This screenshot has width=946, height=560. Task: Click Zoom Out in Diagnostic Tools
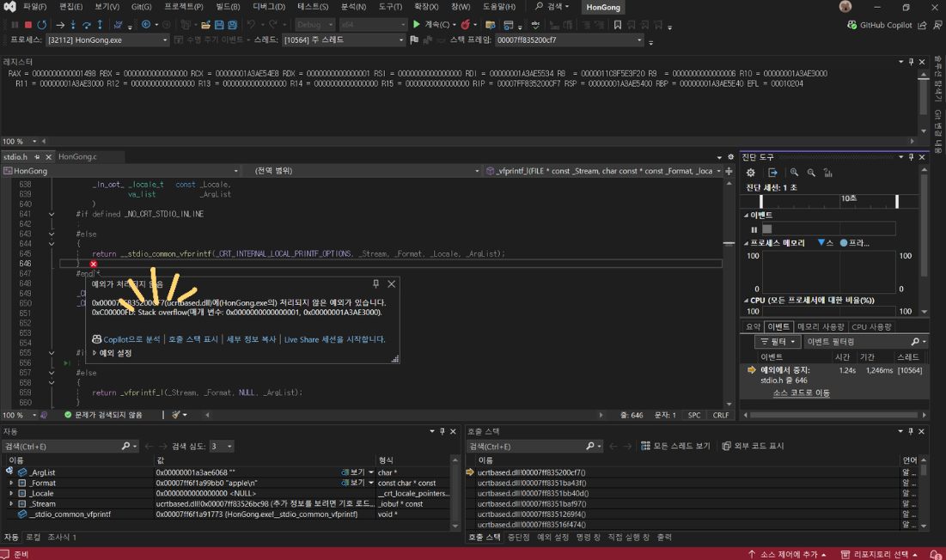point(811,173)
